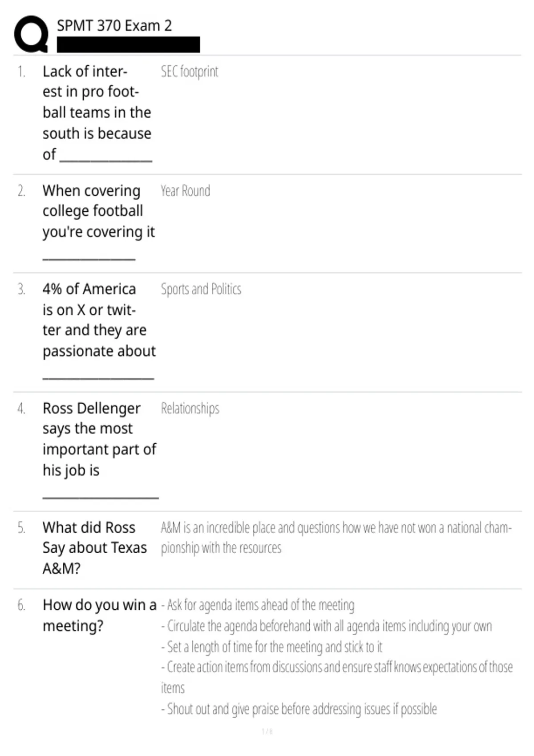Select the 'Ross Dellenger says the most important' term
Screen dimensions: 534x756
101,450
